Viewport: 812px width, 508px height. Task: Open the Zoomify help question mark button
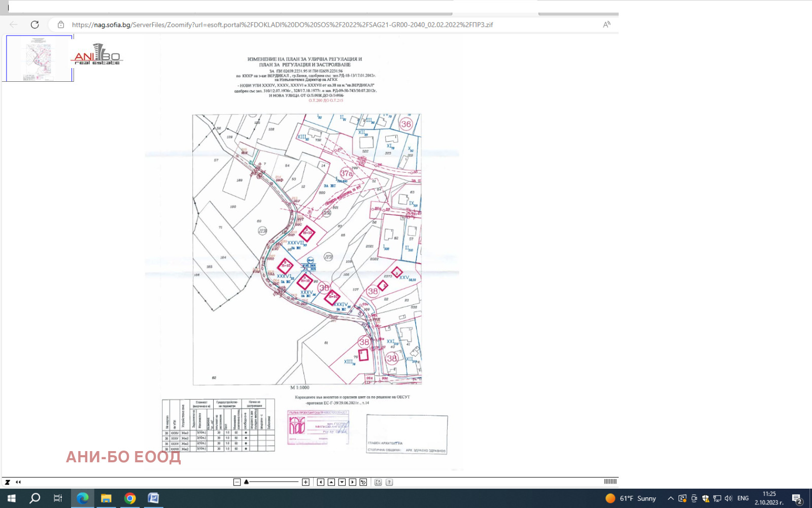click(x=389, y=482)
